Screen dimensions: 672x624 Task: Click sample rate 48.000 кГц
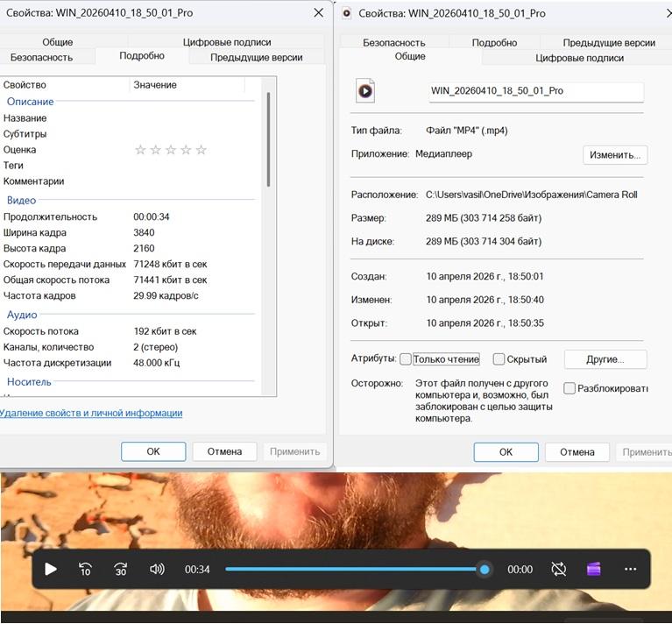157,363
